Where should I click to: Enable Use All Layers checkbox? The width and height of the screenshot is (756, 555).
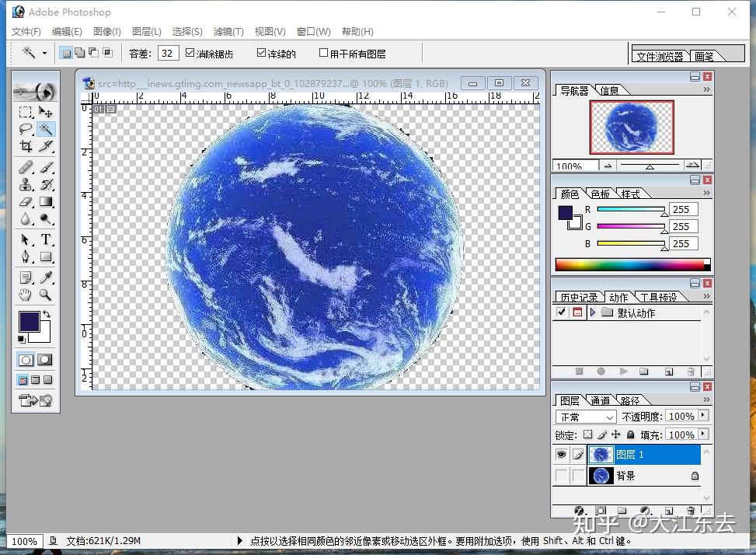point(323,53)
